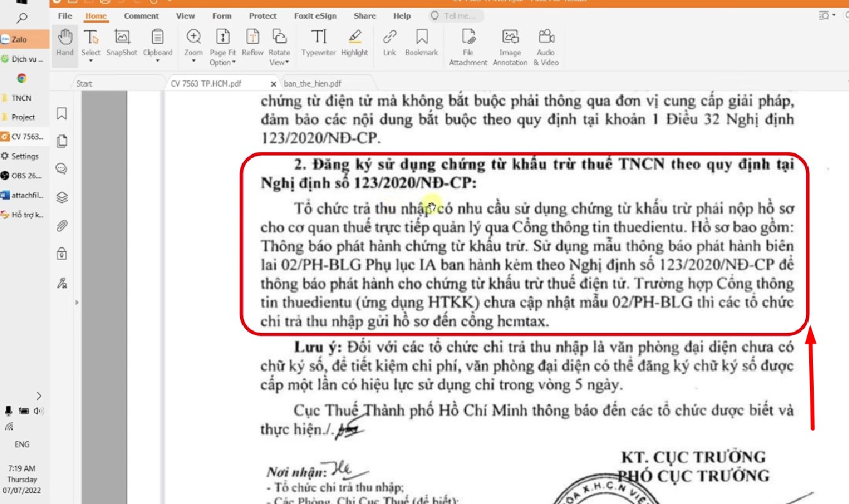Open the Bookmarks side panel
849x504 pixels.
coord(62,114)
